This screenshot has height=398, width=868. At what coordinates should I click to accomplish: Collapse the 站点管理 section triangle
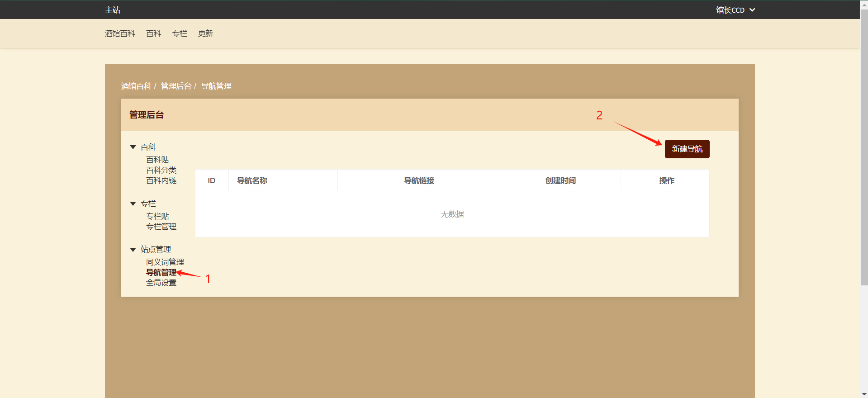tap(133, 250)
